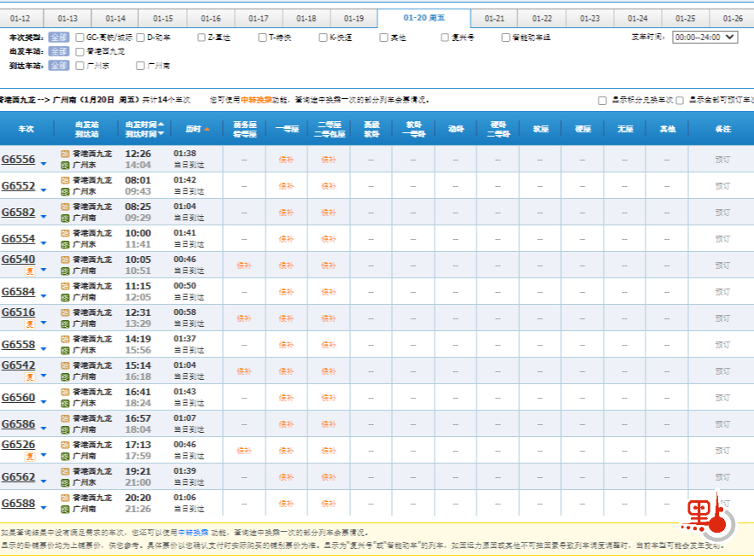Click 商务座 候补 cell for G6540
The width and height of the screenshot is (754, 560).
click(244, 265)
